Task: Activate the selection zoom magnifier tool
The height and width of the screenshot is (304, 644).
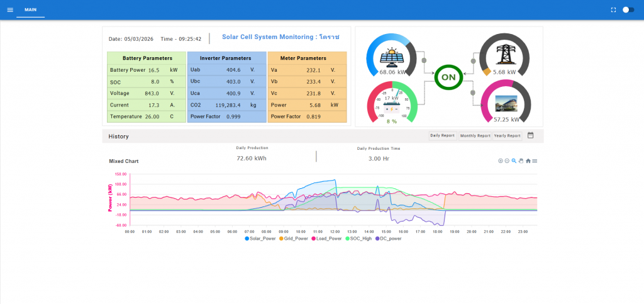Action: click(x=514, y=161)
